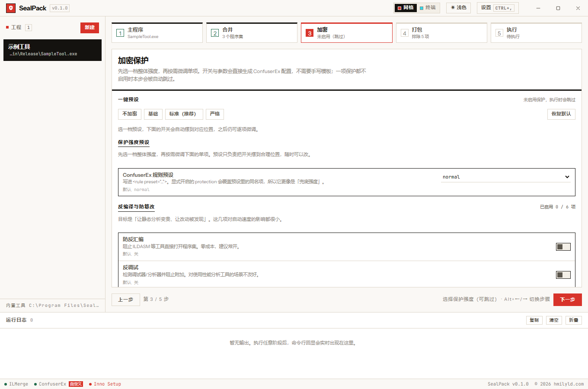The height and width of the screenshot is (389, 588).
Task: Enable the 防反汇编 switch
Action: tap(563, 247)
